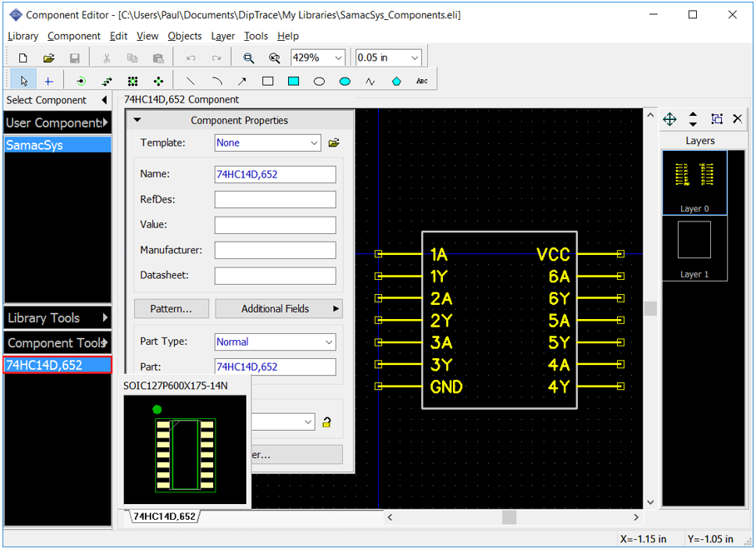Click the Zoom window magnifier icon
The height and width of the screenshot is (549, 756).
point(249,58)
